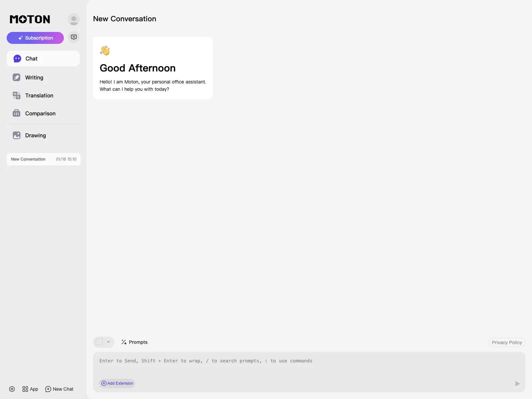The height and width of the screenshot is (399, 532).
Task: Click the Comparison briefcase icon
Action: 17,113
